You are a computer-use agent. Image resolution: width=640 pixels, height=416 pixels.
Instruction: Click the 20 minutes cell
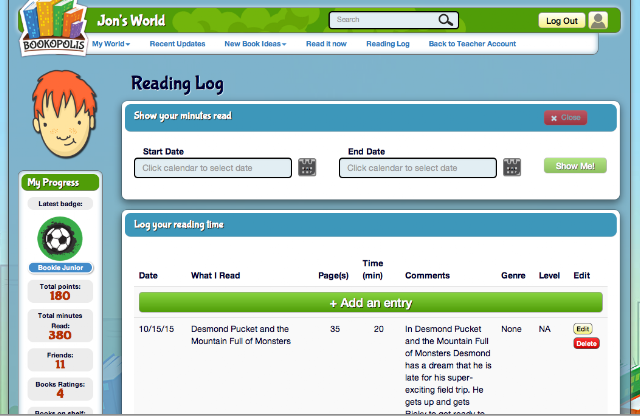378,329
